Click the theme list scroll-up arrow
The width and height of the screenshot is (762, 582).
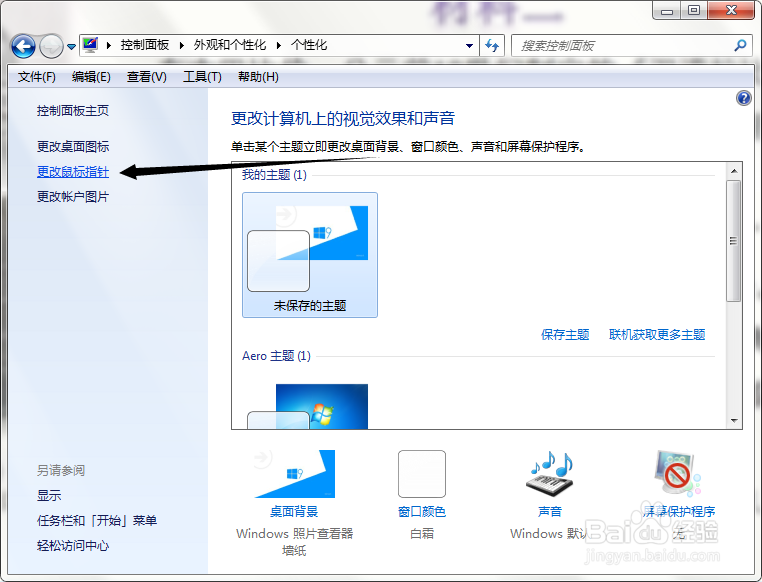(734, 171)
